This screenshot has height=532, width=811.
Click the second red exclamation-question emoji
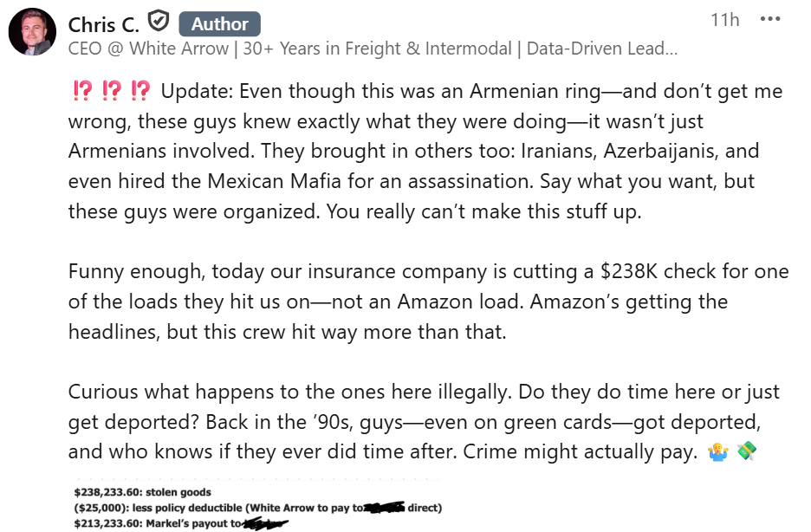[x=110, y=91]
